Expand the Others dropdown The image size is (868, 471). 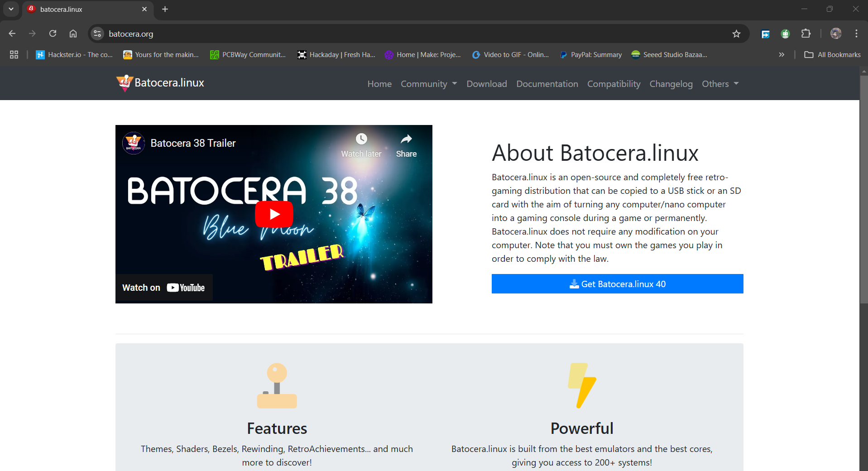pyautogui.click(x=719, y=84)
